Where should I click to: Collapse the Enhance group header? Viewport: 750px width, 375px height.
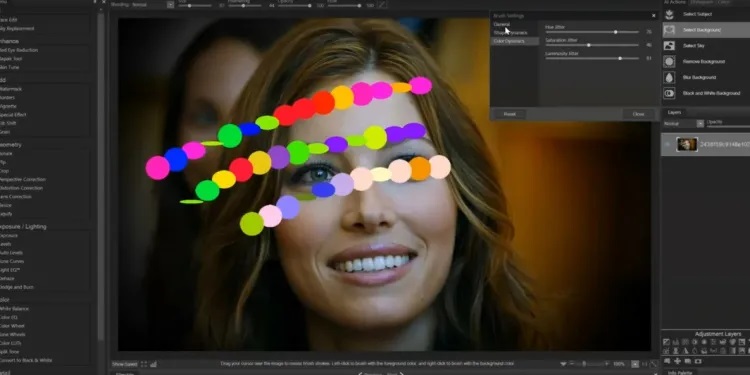pyautogui.click(x=10, y=41)
